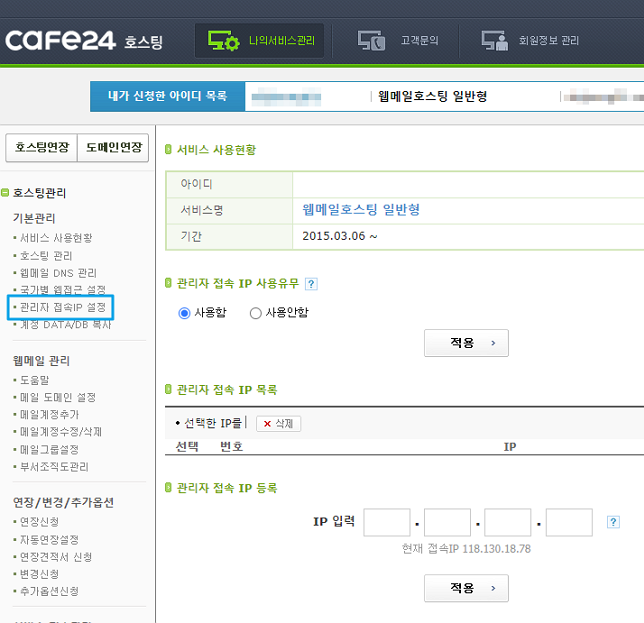Image resolution: width=644 pixels, height=623 pixels.
Task: Focus the first IP octet input field
Action: click(387, 522)
